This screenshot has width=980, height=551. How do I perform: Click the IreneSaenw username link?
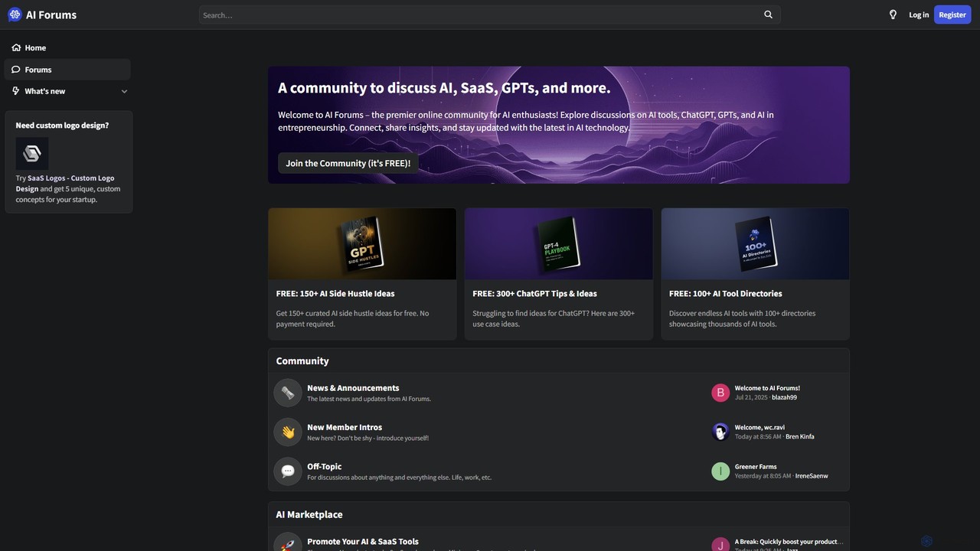coord(812,475)
